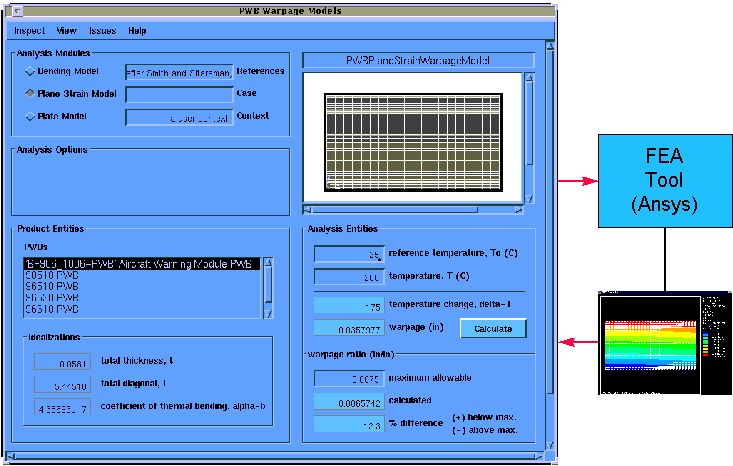Click the FEA Tool (Ansys) box
This screenshot has width=733, height=466.
(x=665, y=179)
